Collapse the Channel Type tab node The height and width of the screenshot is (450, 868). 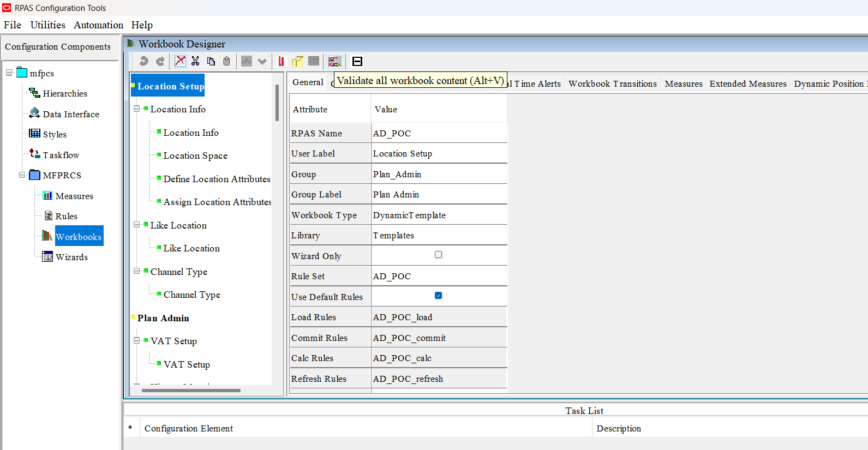click(x=137, y=271)
